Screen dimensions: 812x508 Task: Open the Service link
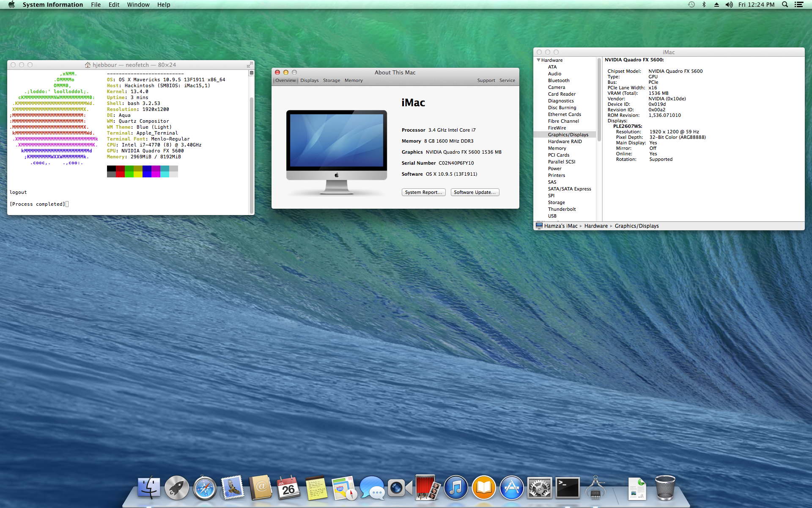click(x=507, y=80)
